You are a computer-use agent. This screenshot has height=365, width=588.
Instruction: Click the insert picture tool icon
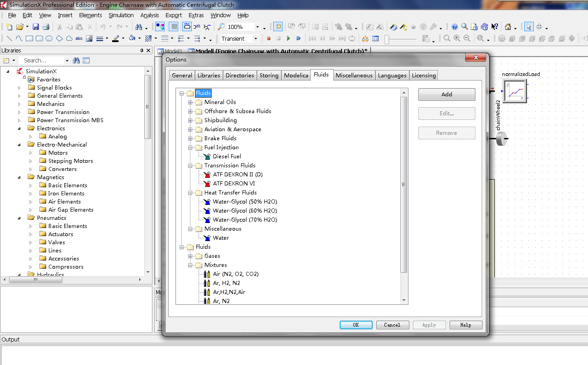(89, 38)
